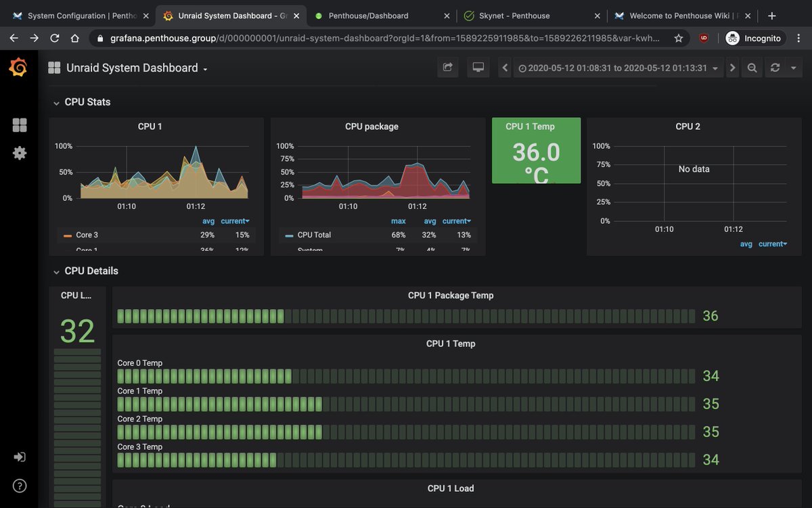This screenshot has width=812, height=508.
Task: Shift time range forward with right arrow
Action: tap(732, 68)
